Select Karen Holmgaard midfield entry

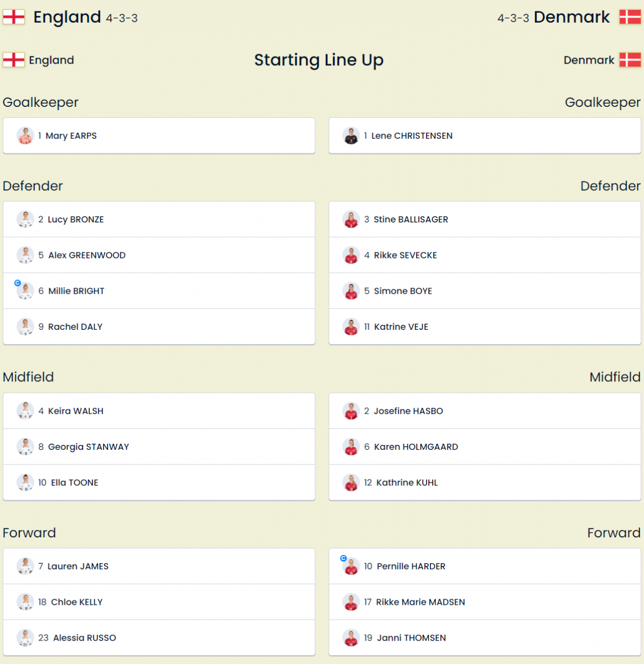pyautogui.click(x=485, y=447)
